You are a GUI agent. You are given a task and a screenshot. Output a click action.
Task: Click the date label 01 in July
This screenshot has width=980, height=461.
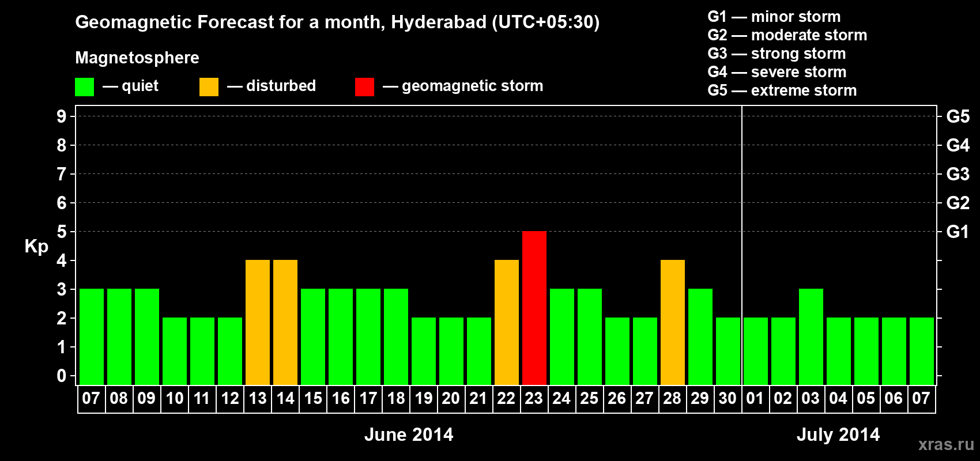(755, 399)
